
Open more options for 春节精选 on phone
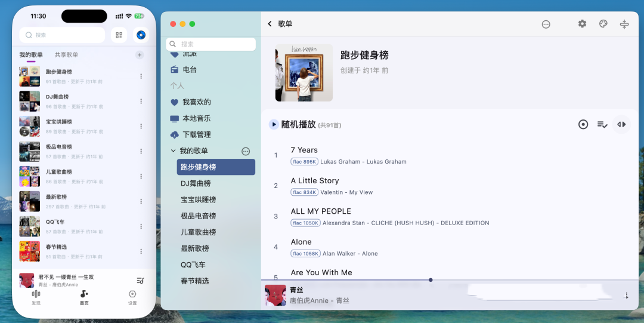click(x=141, y=251)
